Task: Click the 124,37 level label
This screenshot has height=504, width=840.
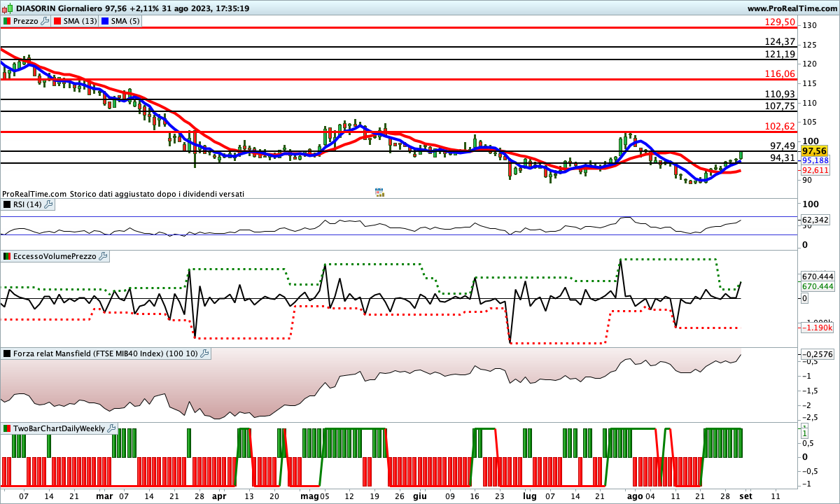Action: click(780, 42)
